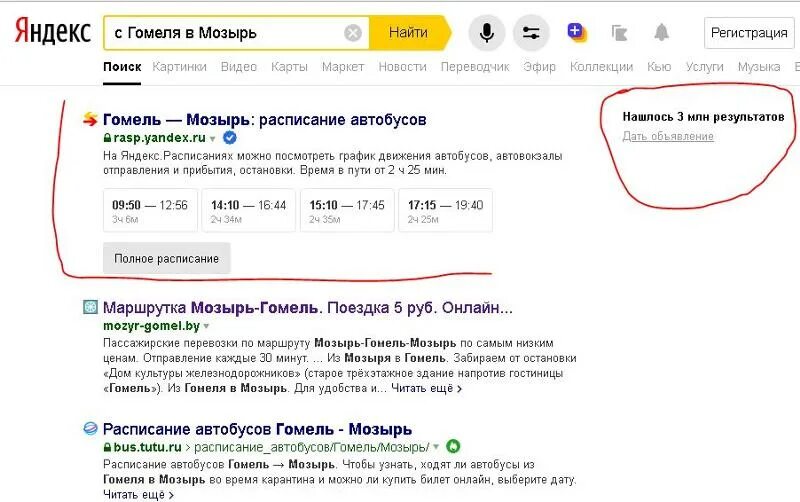Select the 17:15 — 19:40 bus departure card
The height and width of the screenshot is (502, 800).
click(445, 210)
